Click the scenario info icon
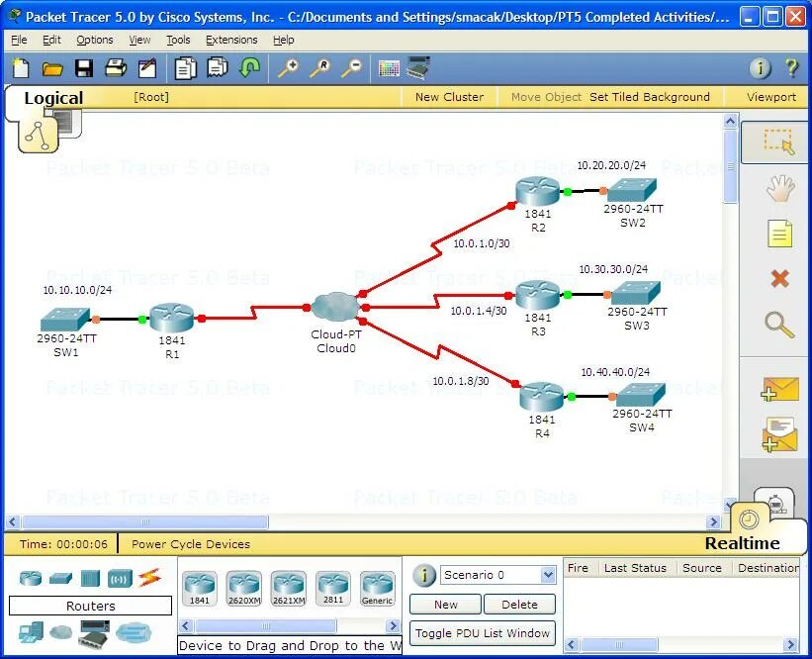The height and width of the screenshot is (659, 812). (x=424, y=575)
